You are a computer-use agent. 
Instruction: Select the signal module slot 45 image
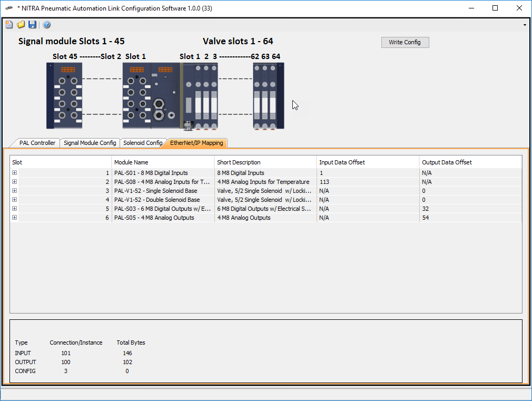click(x=64, y=96)
